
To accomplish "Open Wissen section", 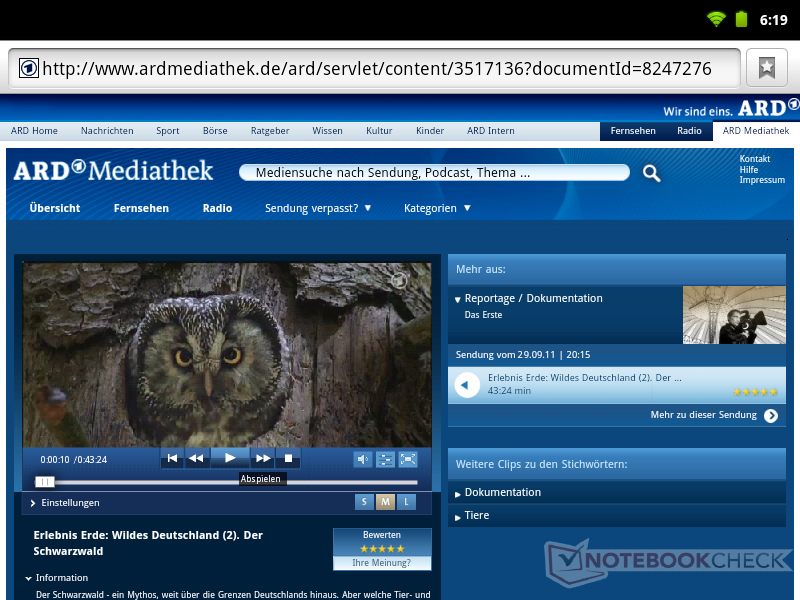I will [x=328, y=131].
